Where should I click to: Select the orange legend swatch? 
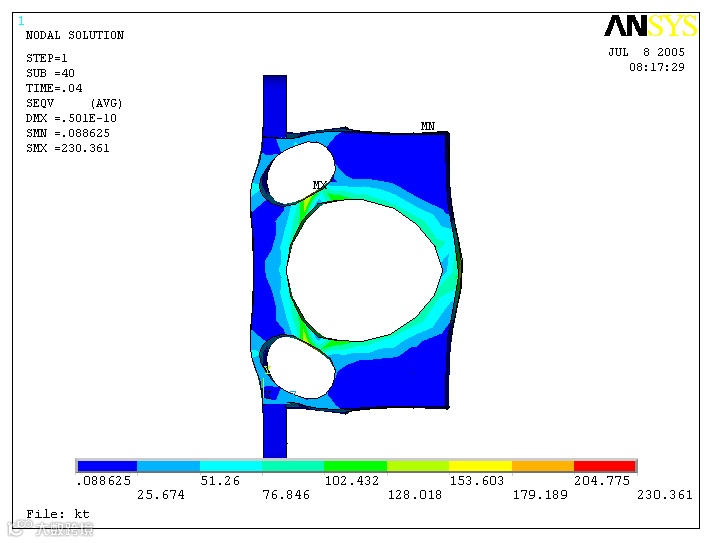click(543, 466)
